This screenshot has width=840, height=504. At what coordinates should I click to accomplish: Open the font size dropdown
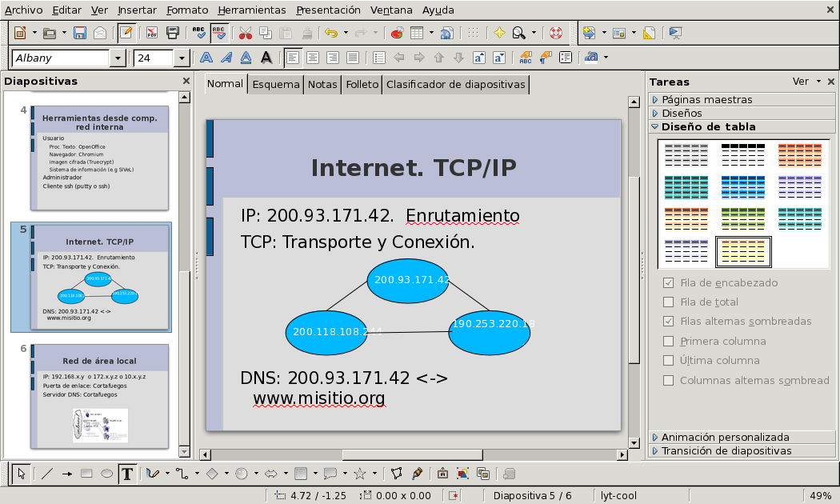182,58
